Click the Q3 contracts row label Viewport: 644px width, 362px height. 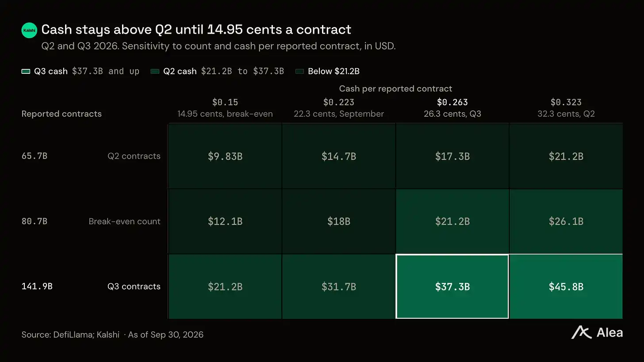coord(134,286)
